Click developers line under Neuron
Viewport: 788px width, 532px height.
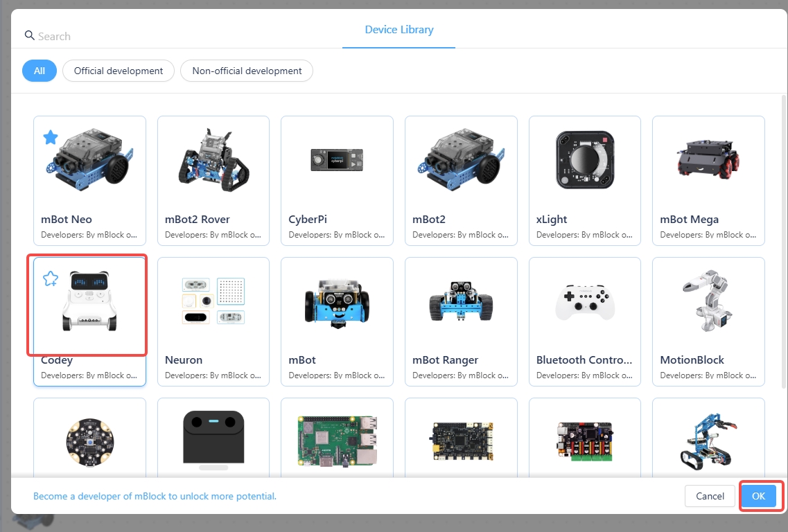pyautogui.click(x=213, y=375)
